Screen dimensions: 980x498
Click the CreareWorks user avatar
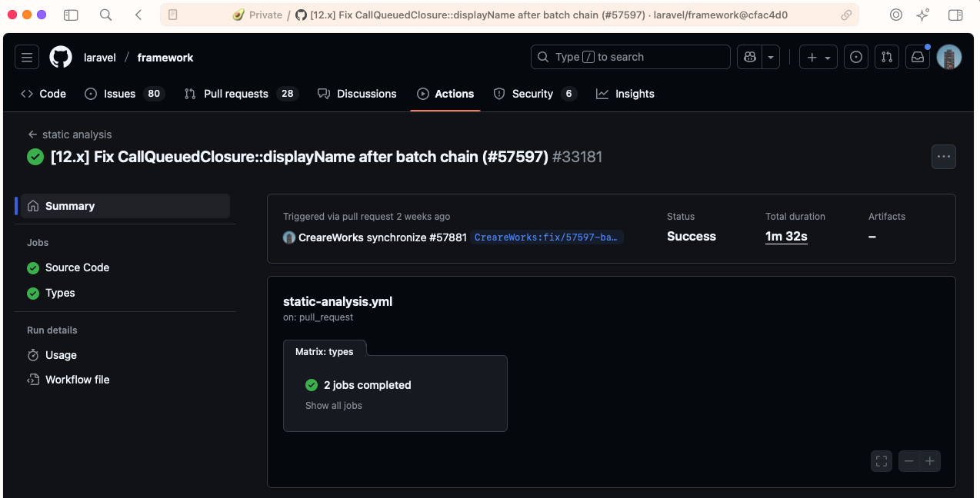289,237
